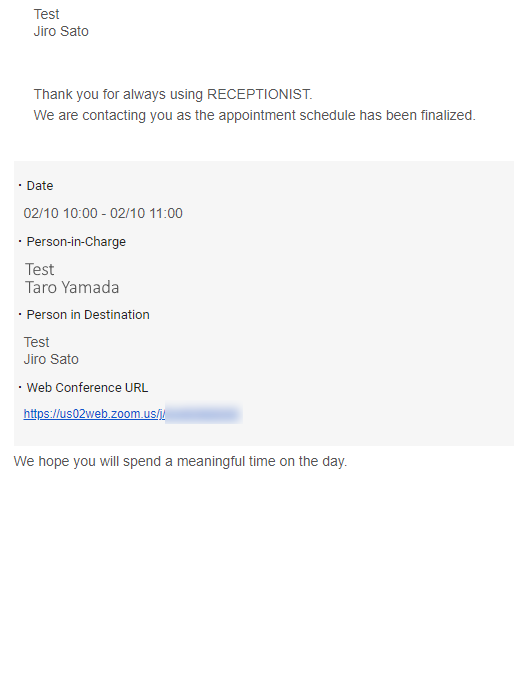
Task: Click Jiro Sato under Person in Destination
Action: click(51, 359)
